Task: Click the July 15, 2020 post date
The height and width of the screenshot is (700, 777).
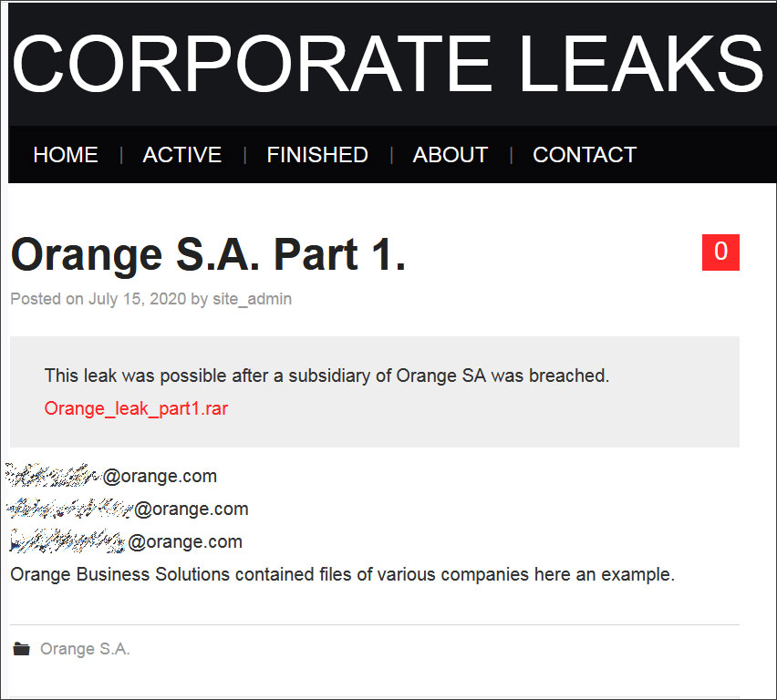Action: pyautogui.click(x=137, y=299)
